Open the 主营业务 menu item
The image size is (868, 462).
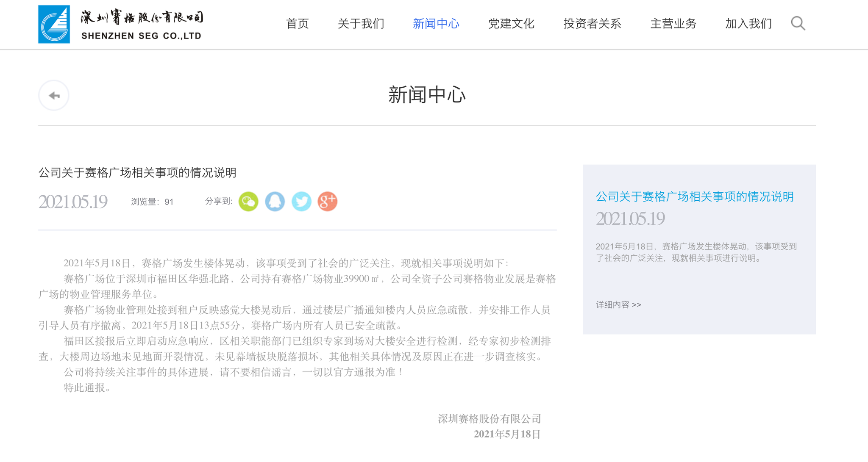coord(673,24)
